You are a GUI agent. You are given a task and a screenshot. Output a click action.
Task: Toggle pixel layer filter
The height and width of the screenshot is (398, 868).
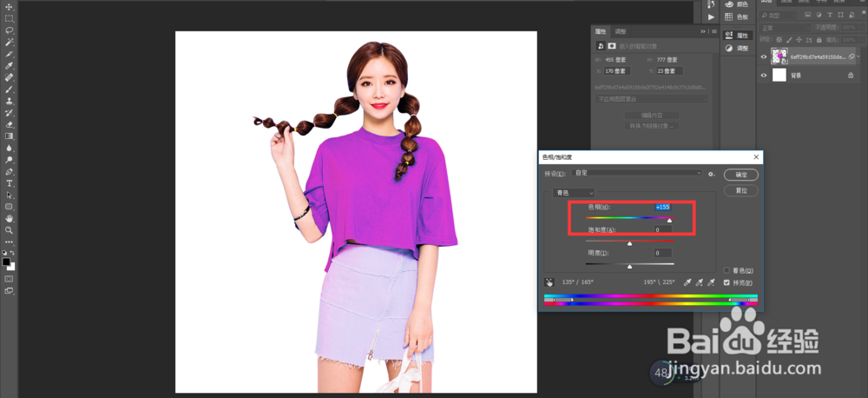[808, 15]
